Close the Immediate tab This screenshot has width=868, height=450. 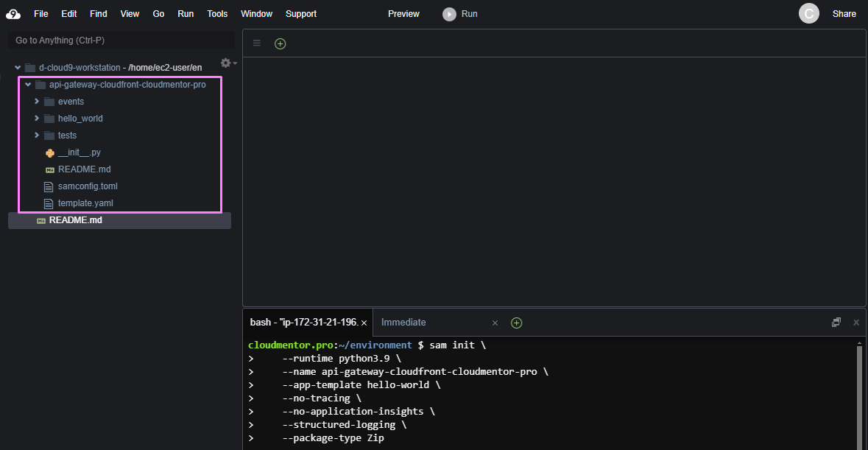tap(495, 323)
